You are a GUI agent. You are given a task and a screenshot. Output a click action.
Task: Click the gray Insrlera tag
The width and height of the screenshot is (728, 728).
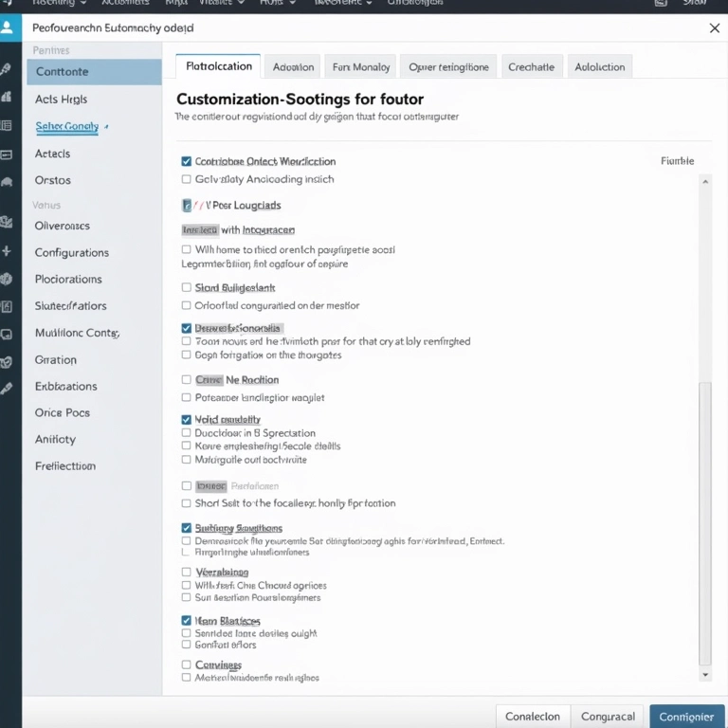pyautogui.click(x=200, y=229)
